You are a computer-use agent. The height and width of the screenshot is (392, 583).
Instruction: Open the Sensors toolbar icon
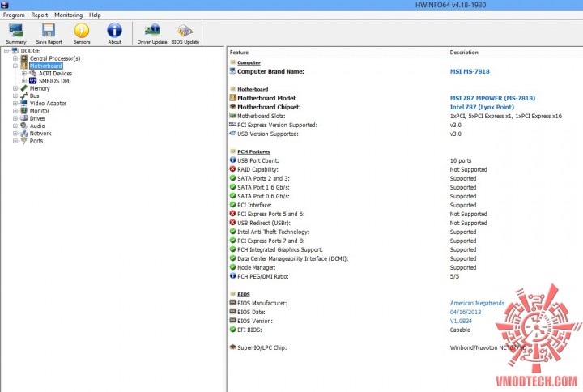click(x=82, y=31)
